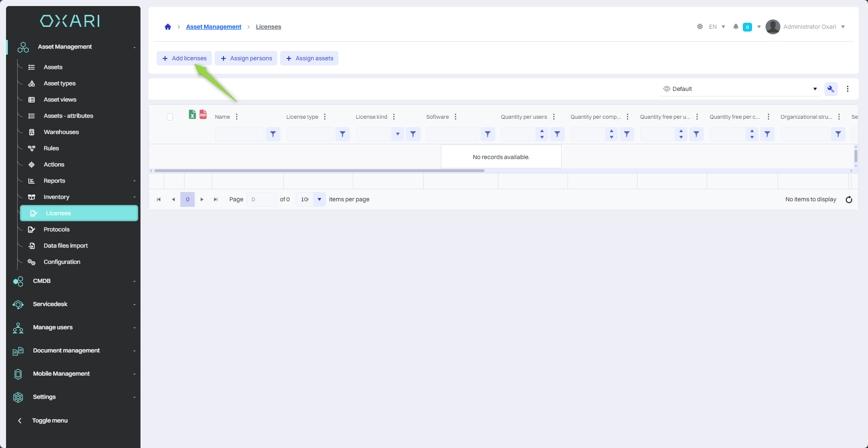The image size is (868, 448).
Task: Click the PDF export icon
Action: click(x=203, y=115)
